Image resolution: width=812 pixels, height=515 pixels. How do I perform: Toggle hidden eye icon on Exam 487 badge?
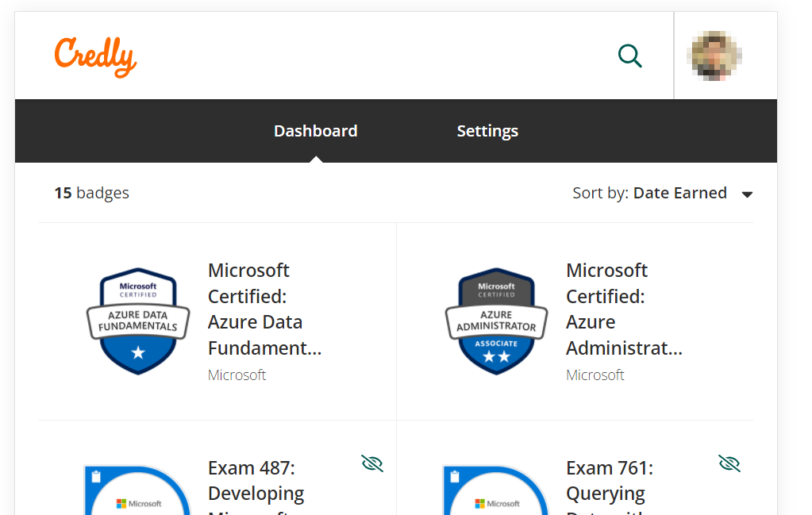coord(371,463)
